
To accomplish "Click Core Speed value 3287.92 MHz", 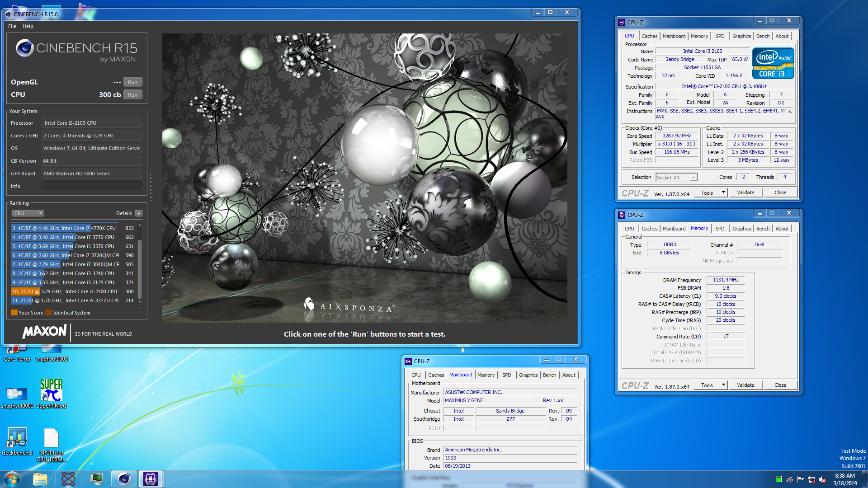I will tap(677, 136).
